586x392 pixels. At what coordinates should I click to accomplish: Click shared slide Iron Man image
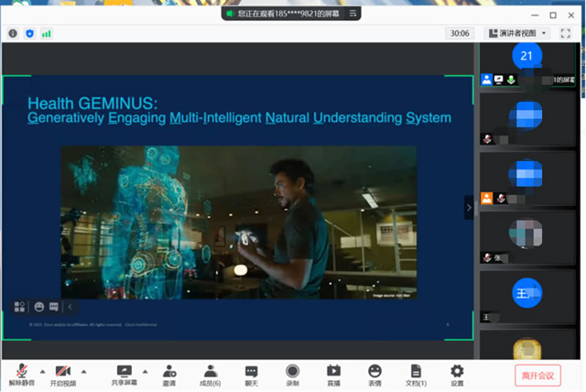tap(239, 223)
